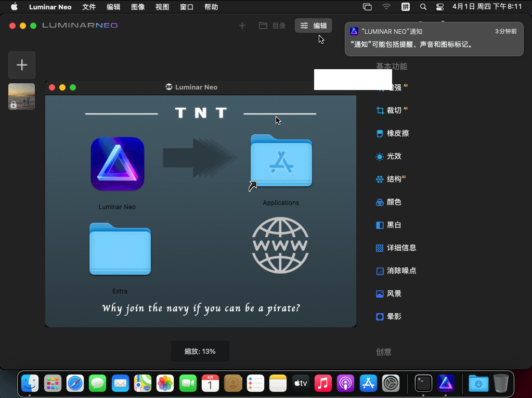Viewport: 532px width, 398px height.
Task: Click the WWW globe icon
Action: pos(280,245)
